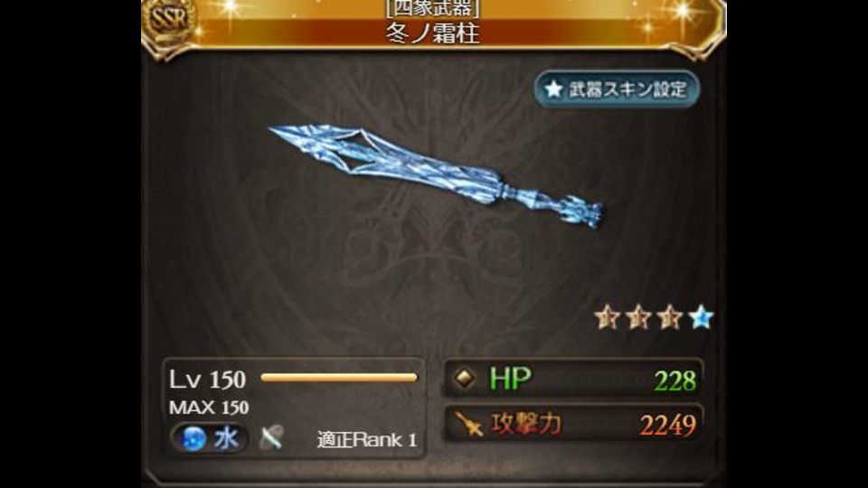Click the star icon in the skin button

coord(553,89)
